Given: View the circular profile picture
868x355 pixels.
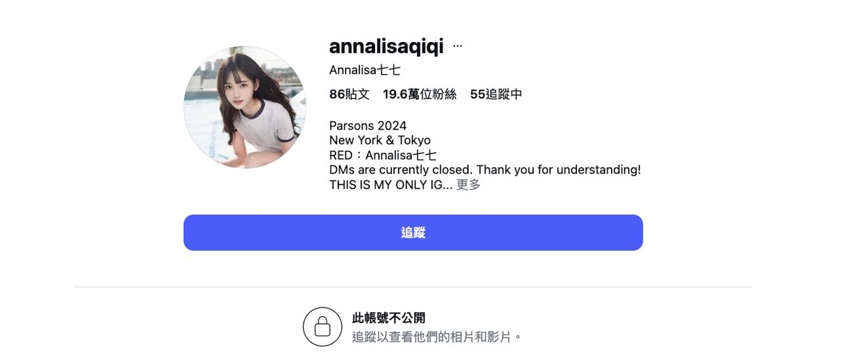Looking at the screenshot, I should (245, 107).
